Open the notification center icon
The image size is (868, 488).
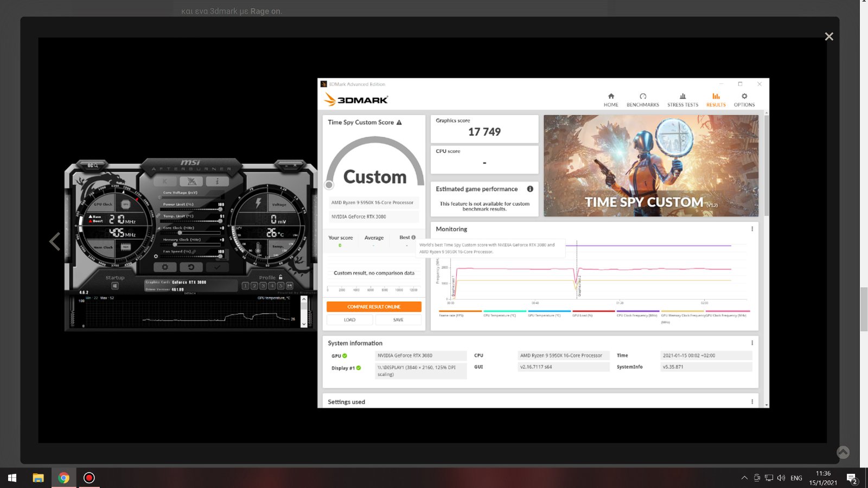click(852, 478)
